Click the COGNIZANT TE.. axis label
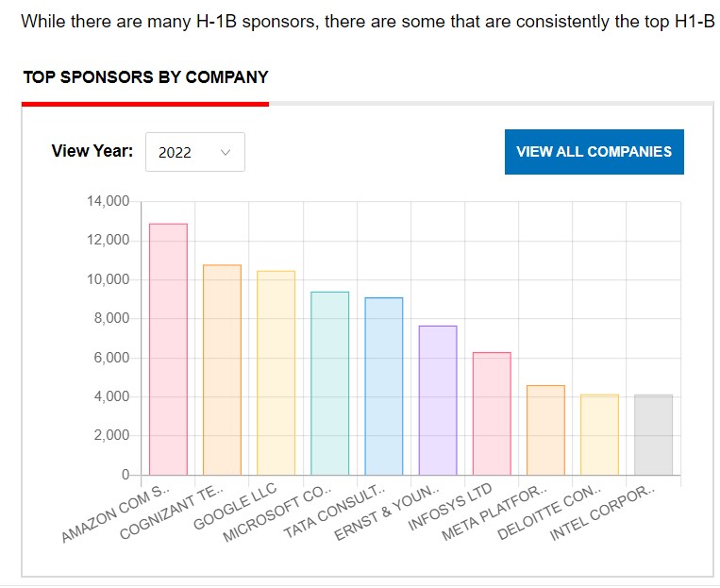Screen dimensions: 720x588 click(x=172, y=512)
